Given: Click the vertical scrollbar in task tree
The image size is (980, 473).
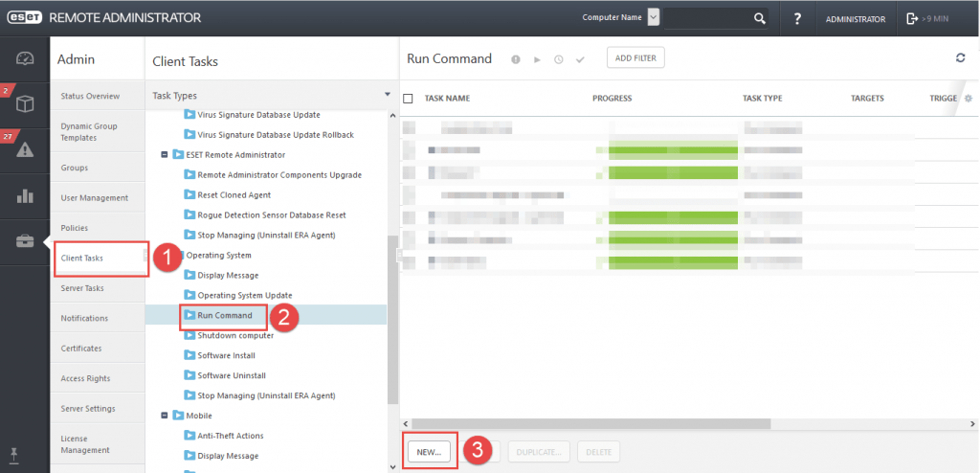Looking at the screenshot, I should point(392,319).
